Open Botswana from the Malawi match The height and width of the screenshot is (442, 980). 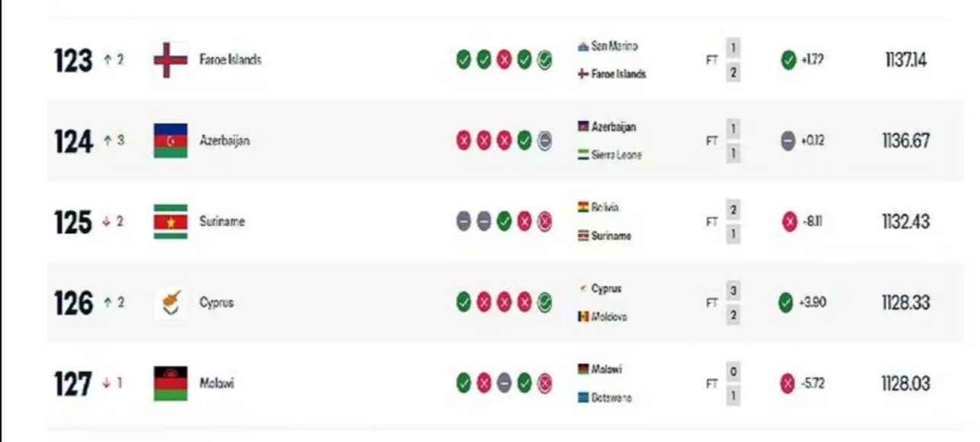click(611, 398)
